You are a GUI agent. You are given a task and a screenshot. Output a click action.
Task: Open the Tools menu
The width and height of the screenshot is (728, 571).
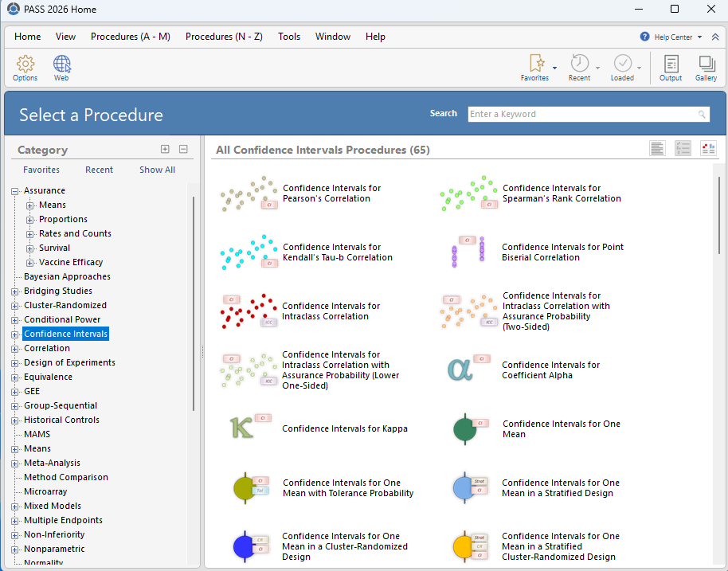click(x=289, y=37)
